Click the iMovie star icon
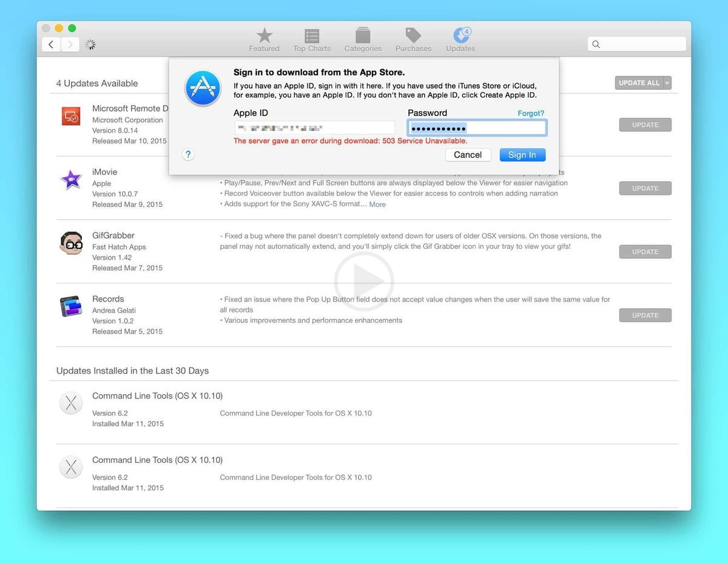The height and width of the screenshot is (563, 728). pos(71,180)
